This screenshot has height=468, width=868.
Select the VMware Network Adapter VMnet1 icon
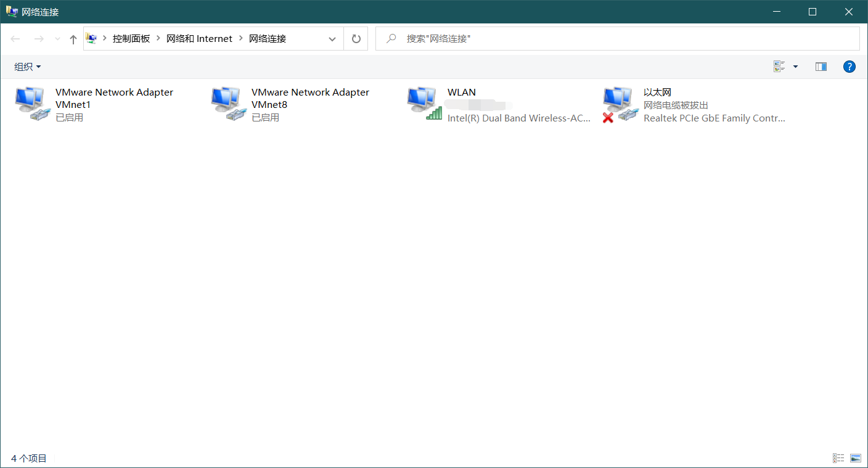32,104
